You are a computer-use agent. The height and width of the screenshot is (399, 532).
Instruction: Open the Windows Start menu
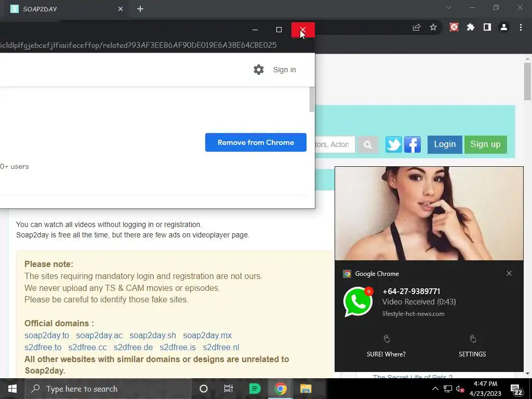(x=12, y=389)
